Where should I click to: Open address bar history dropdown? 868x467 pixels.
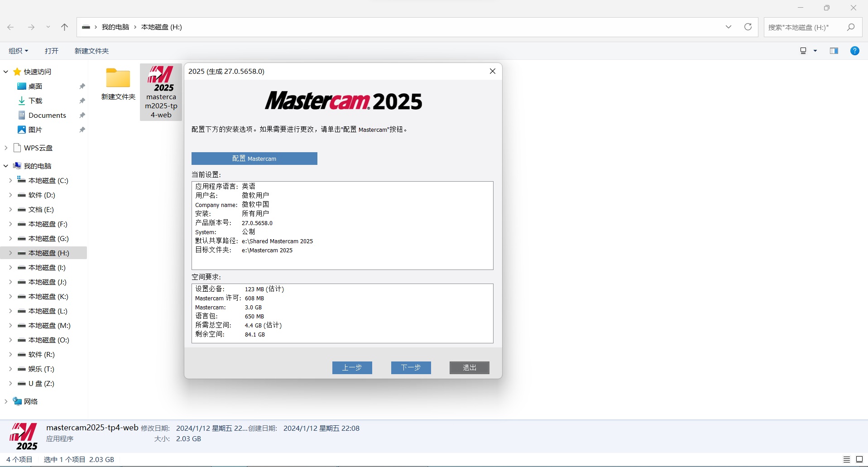[x=729, y=27]
